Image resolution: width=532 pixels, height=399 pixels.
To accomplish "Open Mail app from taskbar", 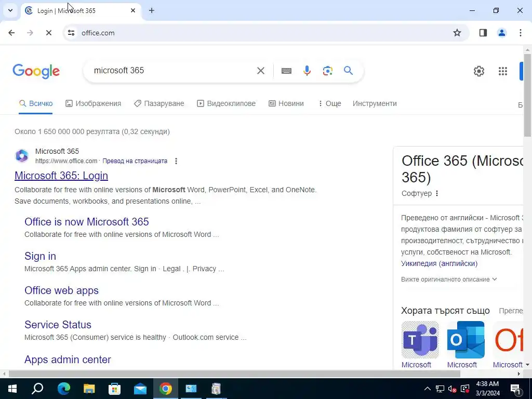I will [x=140, y=389].
